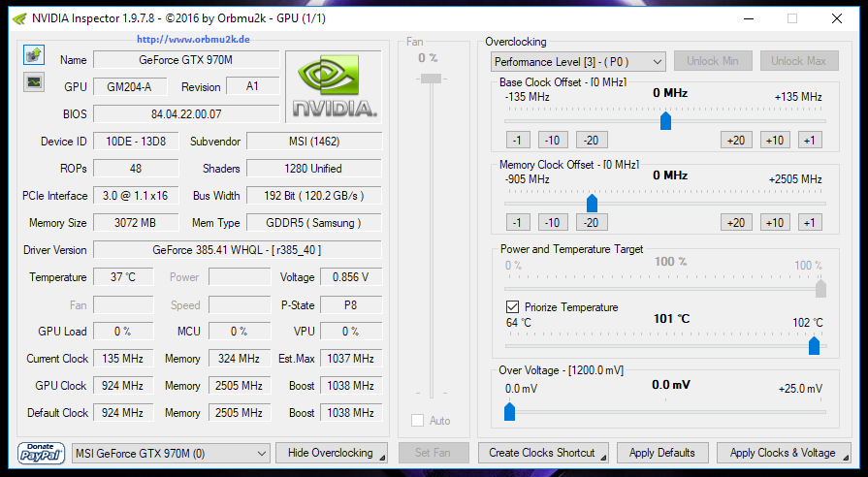Click the Memory Clock Offset slider handle

point(592,203)
